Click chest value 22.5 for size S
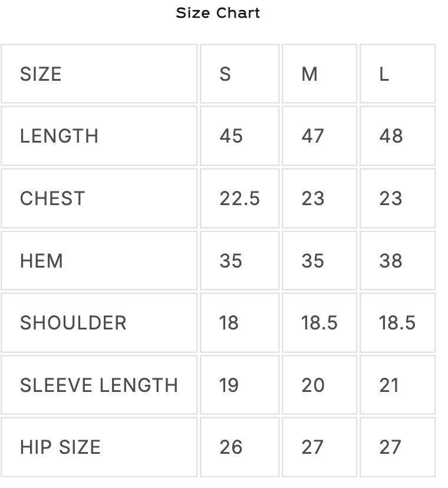The image size is (448, 488). pyautogui.click(x=239, y=199)
